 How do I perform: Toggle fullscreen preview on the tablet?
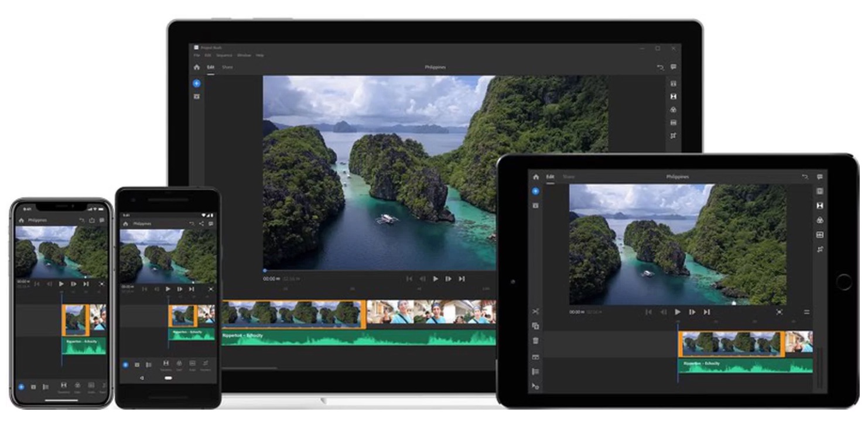[x=779, y=312]
